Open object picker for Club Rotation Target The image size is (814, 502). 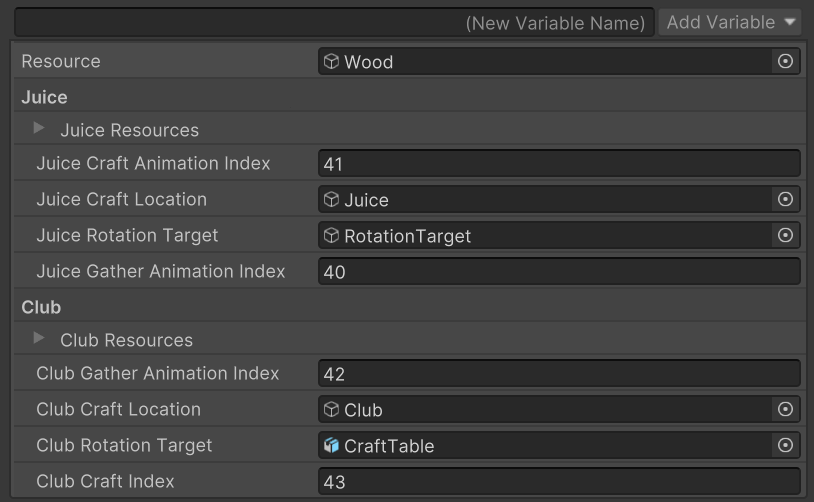point(785,446)
